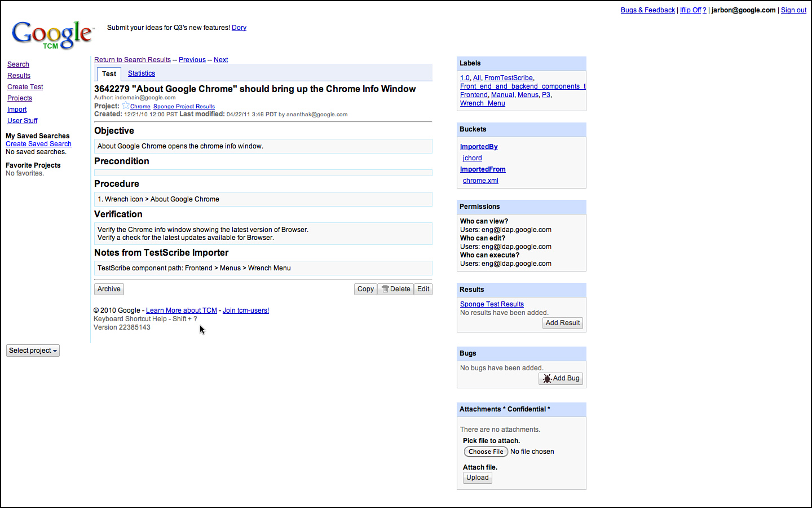Open the ImportedBy bucket
Viewport: 812px width, 508px height.
coord(479,147)
